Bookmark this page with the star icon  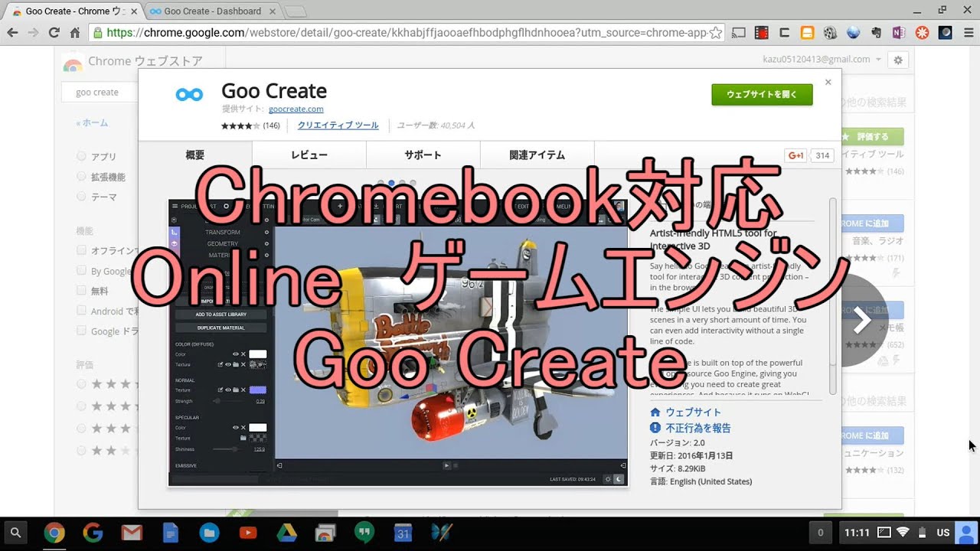tap(715, 33)
